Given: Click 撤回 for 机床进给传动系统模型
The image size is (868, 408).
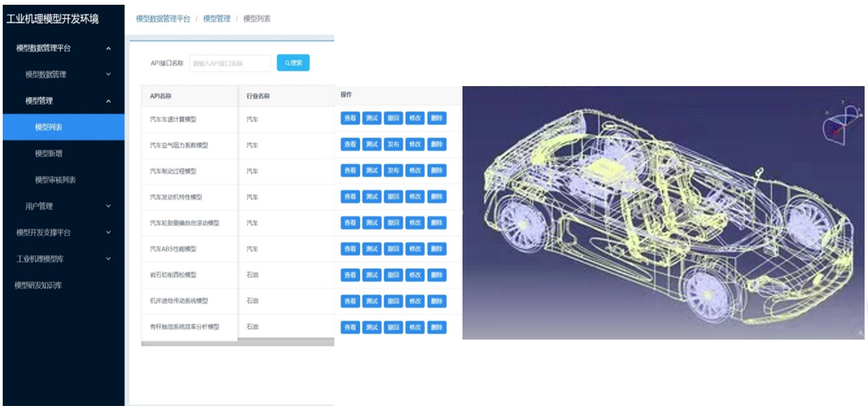Looking at the screenshot, I should [x=393, y=301].
